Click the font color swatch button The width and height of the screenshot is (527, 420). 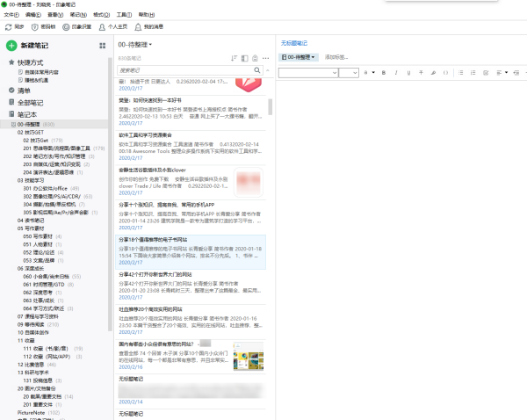pyautogui.click(x=365, y=73)
